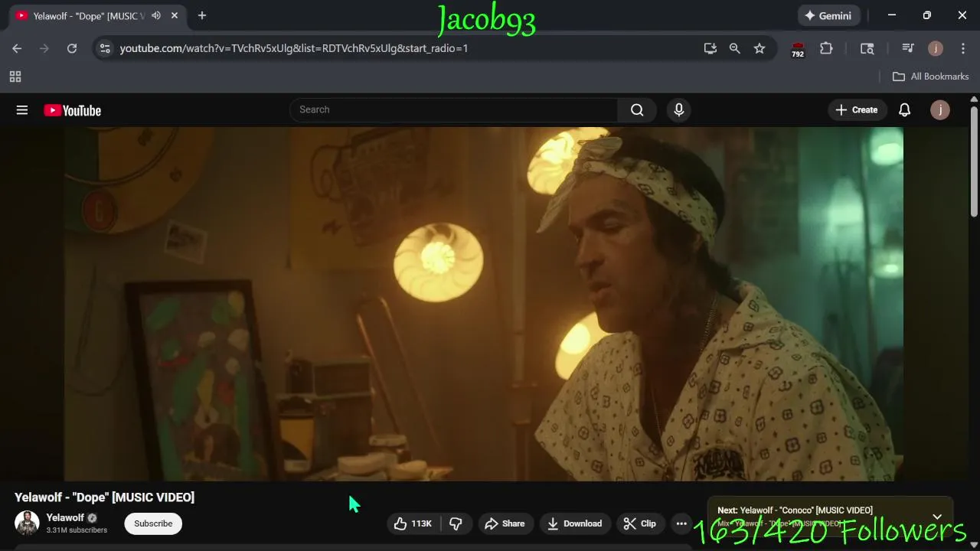Open All Bookmarks folder

tap(931, 77)
